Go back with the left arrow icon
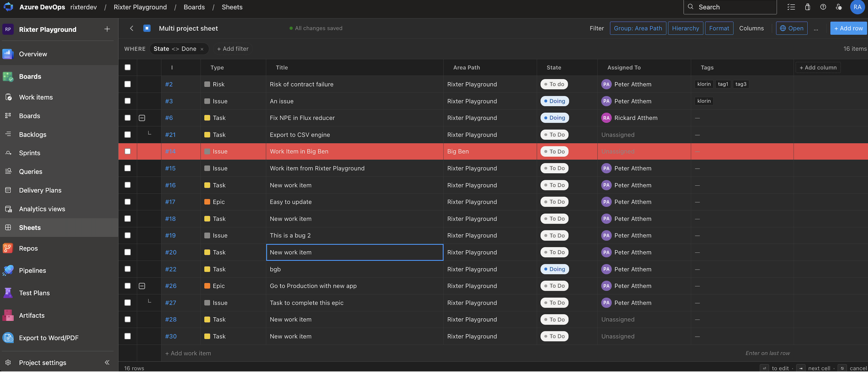The width and height of the screenshot is (868, 372). pos(132,28)
